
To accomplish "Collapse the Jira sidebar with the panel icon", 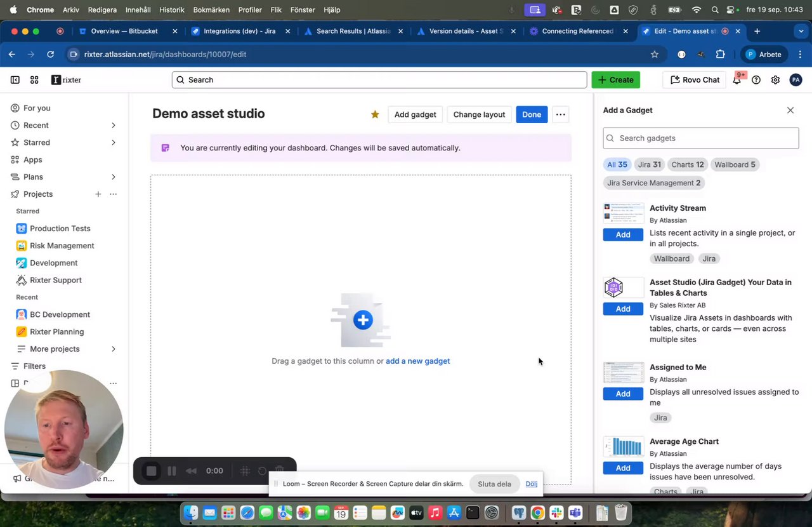I will pyautogui.click(x=15, y=80).
